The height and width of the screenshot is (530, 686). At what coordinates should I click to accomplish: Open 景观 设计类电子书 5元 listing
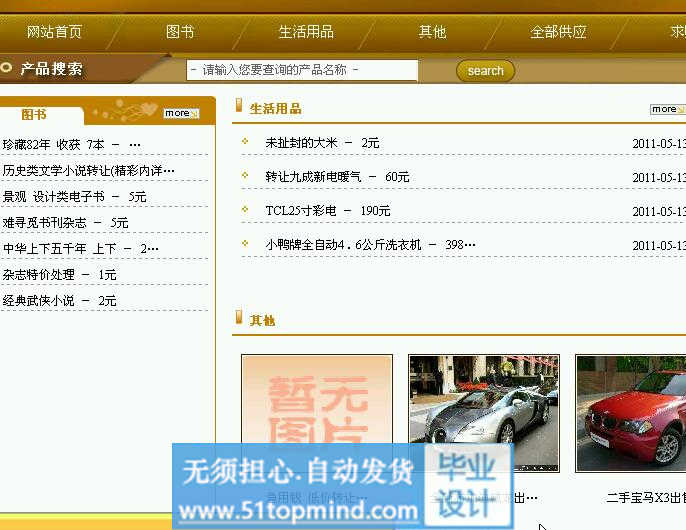74,197
